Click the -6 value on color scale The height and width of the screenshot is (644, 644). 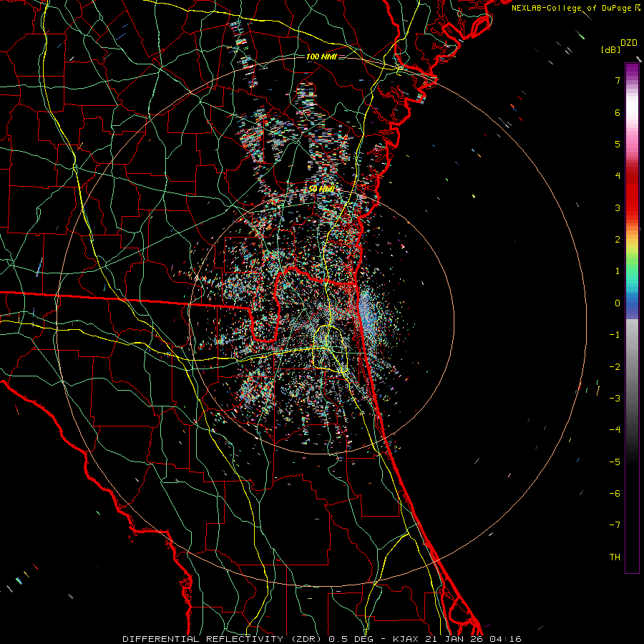(615, 494)
